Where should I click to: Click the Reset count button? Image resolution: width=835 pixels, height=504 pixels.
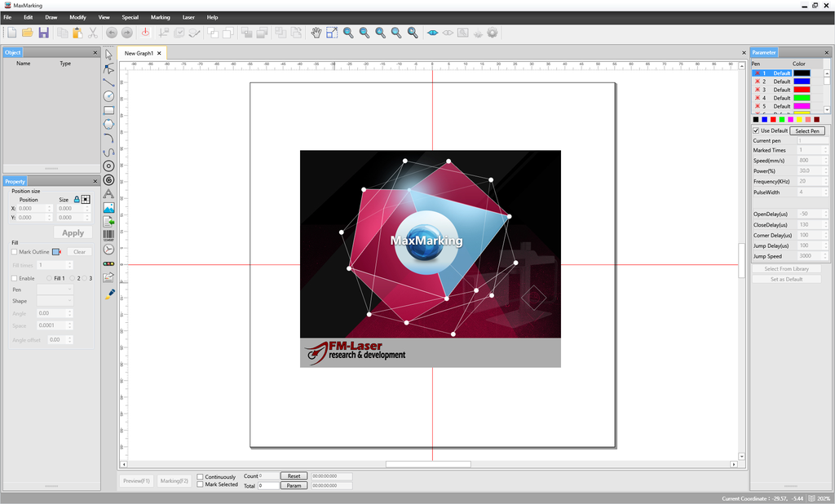tap(294, 475)
